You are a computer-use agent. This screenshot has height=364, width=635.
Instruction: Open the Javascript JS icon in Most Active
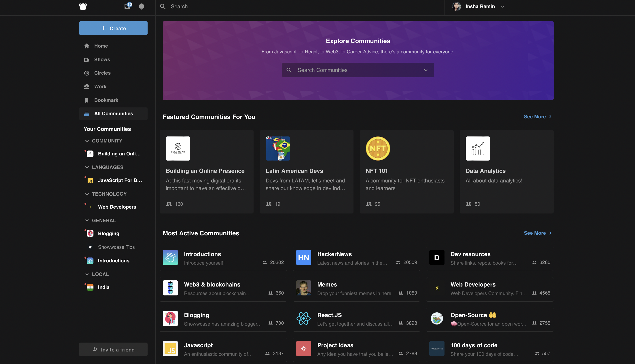(x=170, y=349)
